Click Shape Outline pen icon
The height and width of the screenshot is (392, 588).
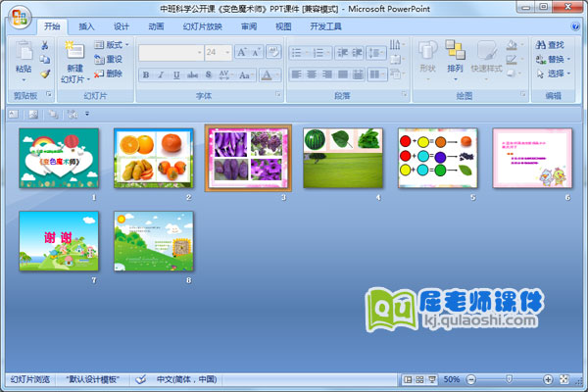(x=512, y=59)
